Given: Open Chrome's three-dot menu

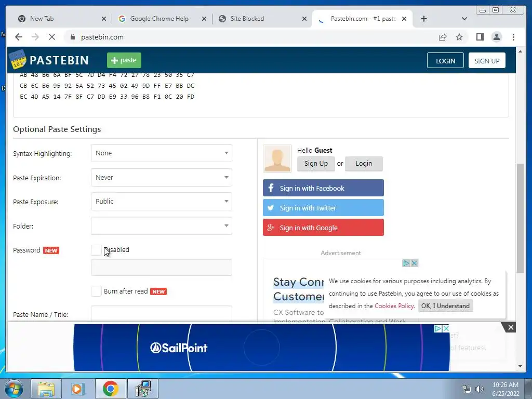Looking at the screenshot, I should tap(513, 37).
